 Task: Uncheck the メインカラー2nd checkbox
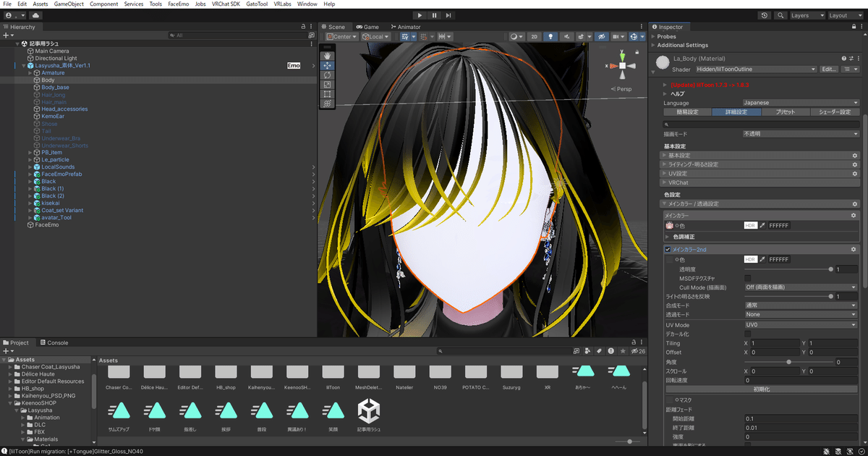tap(668, 250)
